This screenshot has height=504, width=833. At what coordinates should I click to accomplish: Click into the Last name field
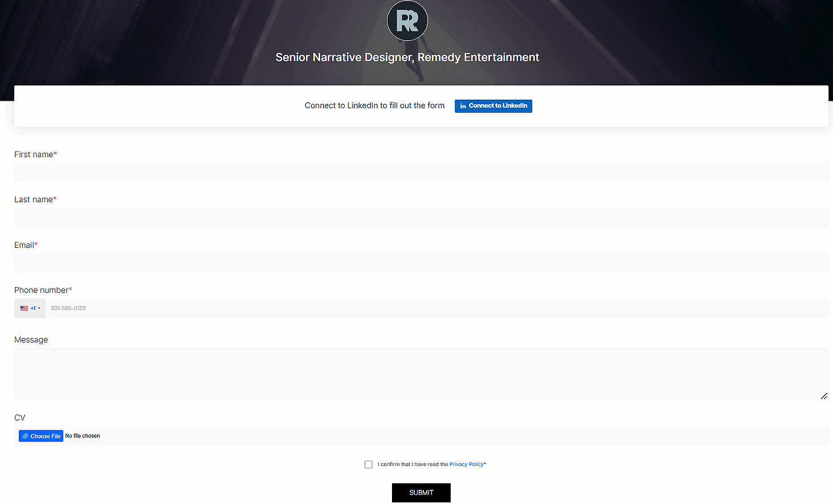(421, 218)
